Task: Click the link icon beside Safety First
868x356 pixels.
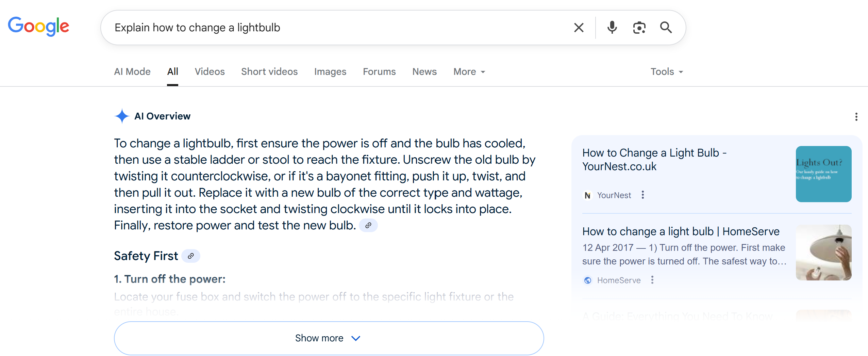Action: (191, 256)
